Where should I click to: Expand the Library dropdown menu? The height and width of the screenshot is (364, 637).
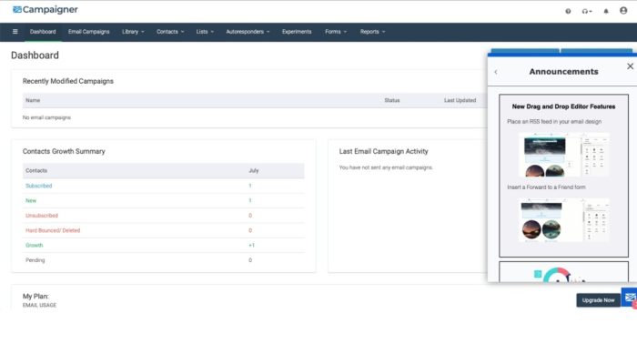point(133,32)
